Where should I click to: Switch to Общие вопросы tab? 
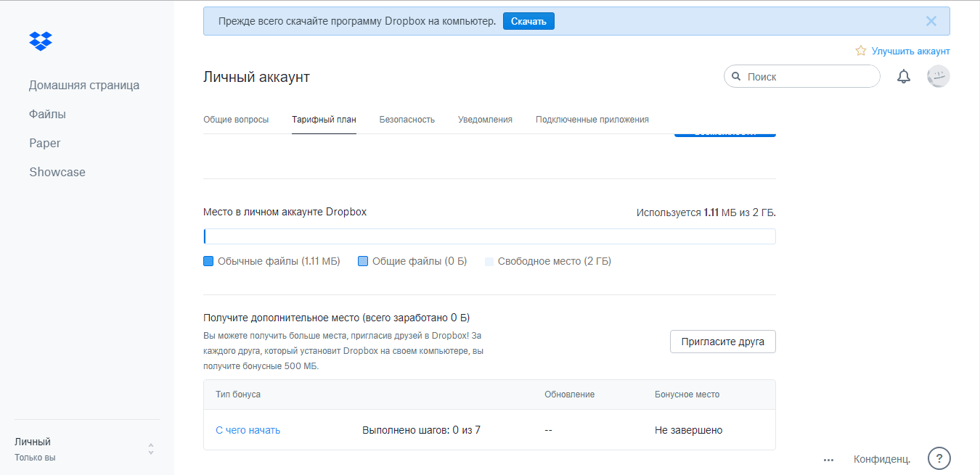[236, 120]
